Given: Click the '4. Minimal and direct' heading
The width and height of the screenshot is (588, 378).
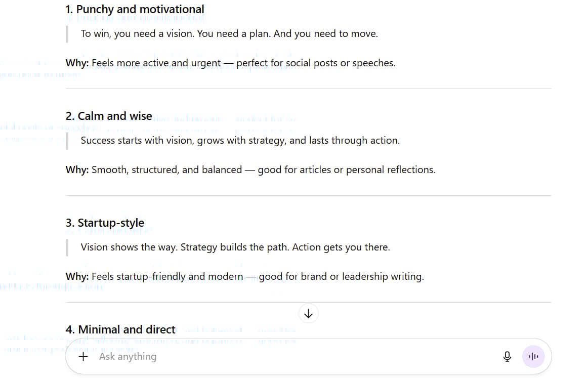Looking at the screenshot, I should 120,329.
